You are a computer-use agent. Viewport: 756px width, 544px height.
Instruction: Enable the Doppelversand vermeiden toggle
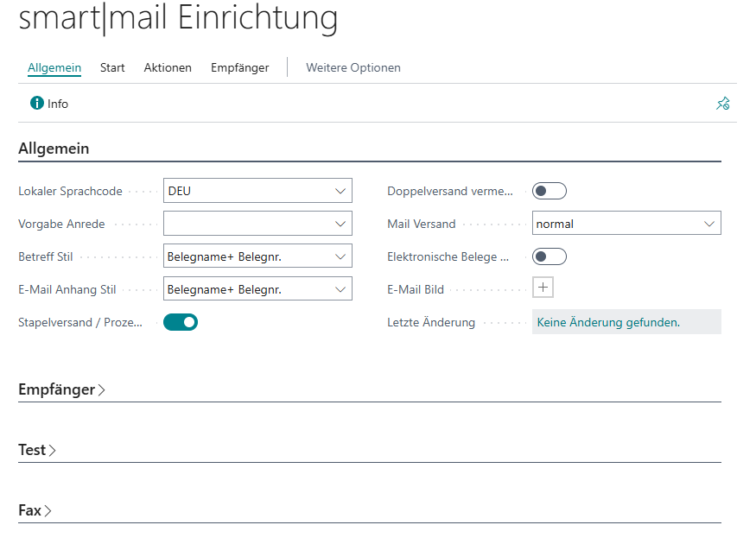tap(549, 190)
